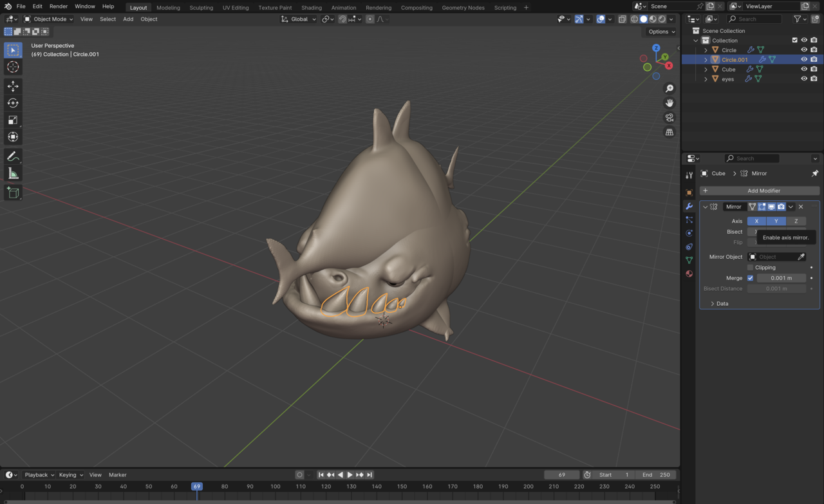The image size is (824, 504).
Task: Enable the mirror Z axis button
Action: pos(796,221)
